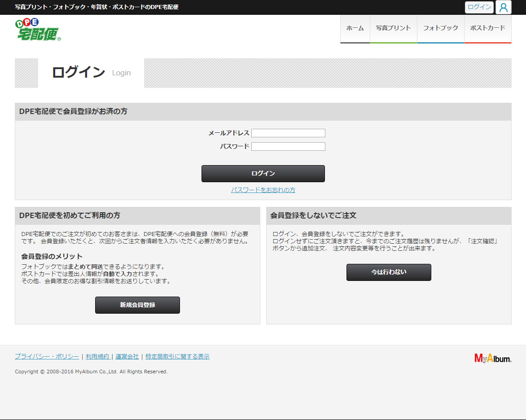Click the user profile icon in header

[x=503, y=7]
